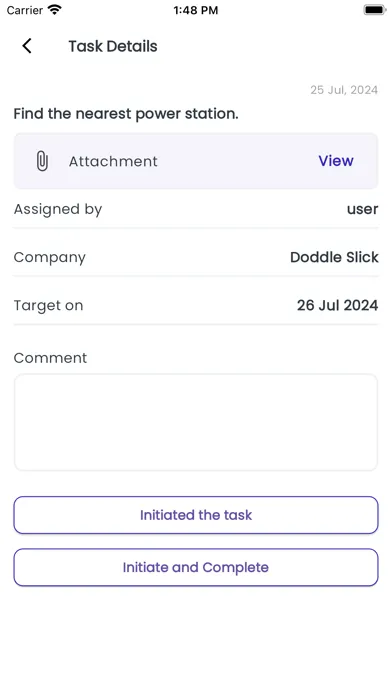
Task: Tap the 26 Jul 2024 target date
Action: 337,305
